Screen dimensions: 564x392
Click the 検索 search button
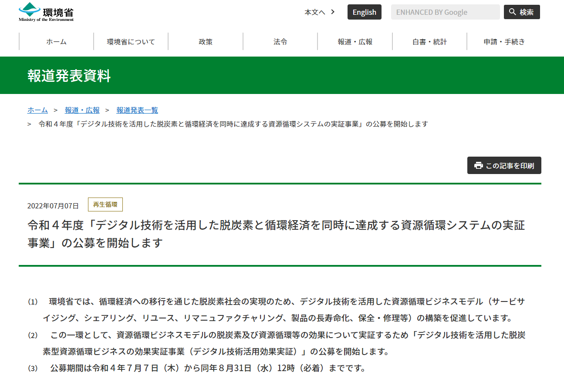click(x=522, y=12)
